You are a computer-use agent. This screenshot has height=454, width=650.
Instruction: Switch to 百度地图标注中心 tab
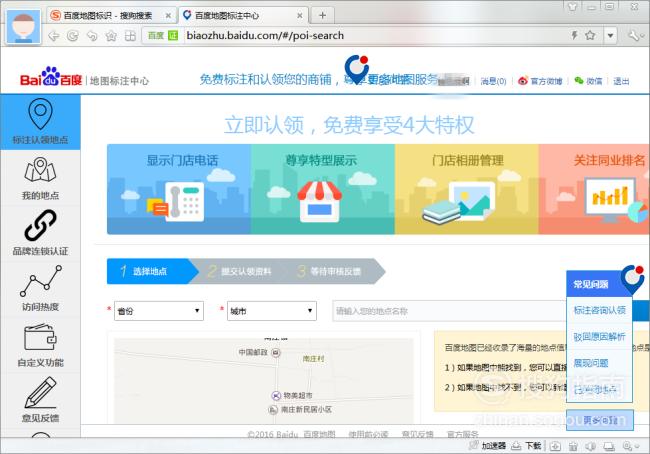pyautogui.click(x=243, y=16)
